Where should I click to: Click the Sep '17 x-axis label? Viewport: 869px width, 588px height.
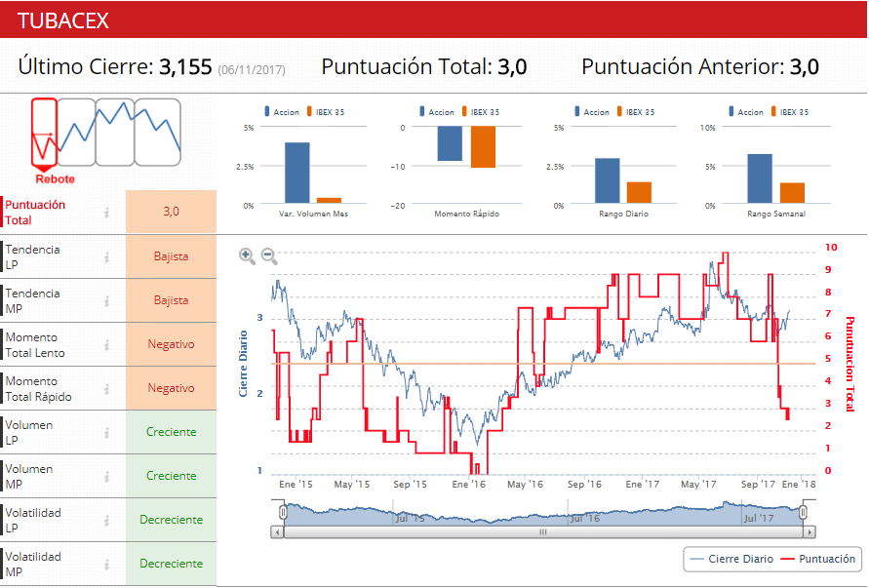pyautogui.click(x=758, y=485)
